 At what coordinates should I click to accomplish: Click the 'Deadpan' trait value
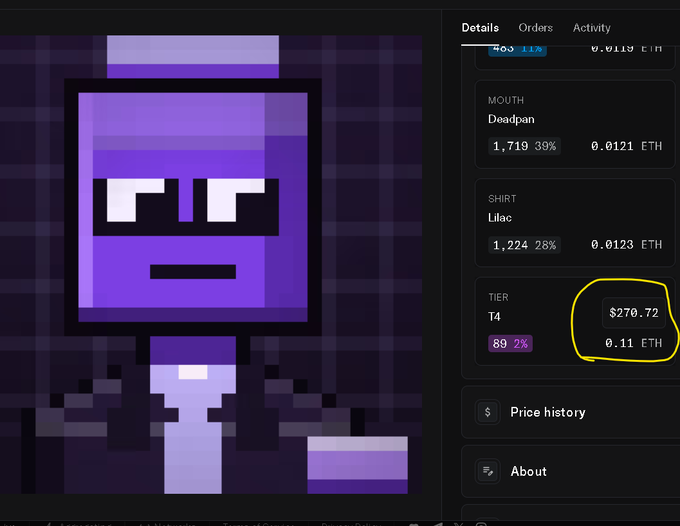point(511,119)
